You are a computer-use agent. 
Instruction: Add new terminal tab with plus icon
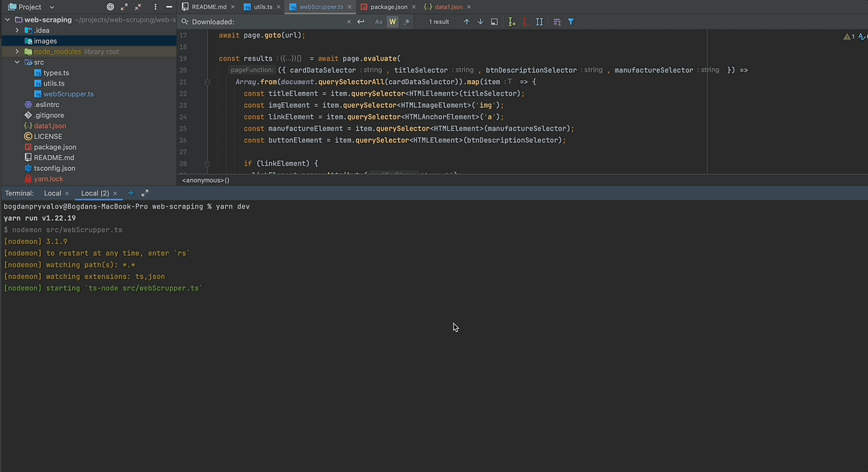tap(131, 193)
